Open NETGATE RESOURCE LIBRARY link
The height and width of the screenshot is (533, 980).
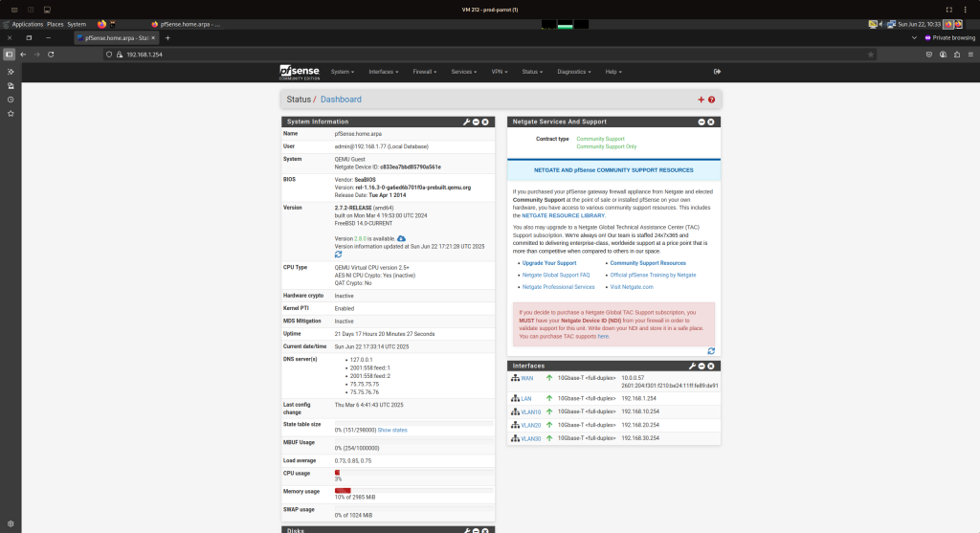pos(563,215)
